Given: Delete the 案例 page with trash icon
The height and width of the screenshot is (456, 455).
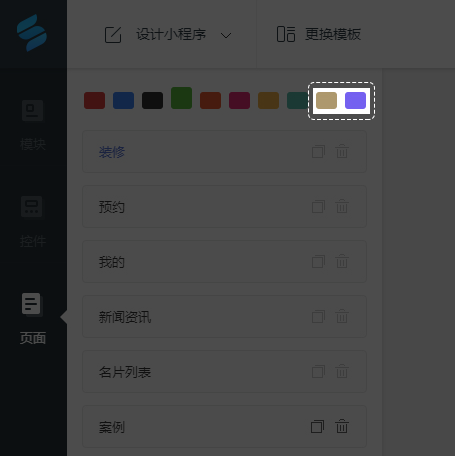Looking at the screenshot, I should coord(342,426).
